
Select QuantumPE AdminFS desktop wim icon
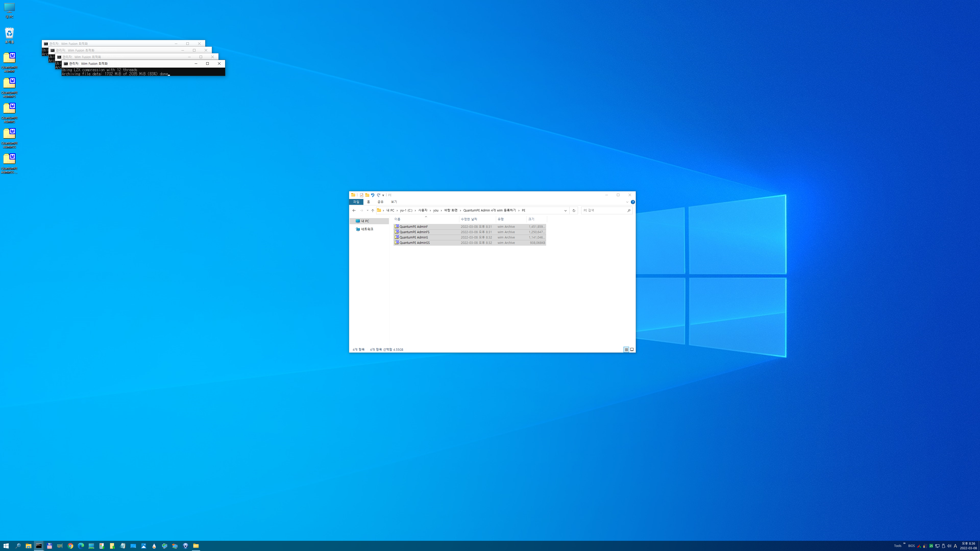click(x=9, y=88)
